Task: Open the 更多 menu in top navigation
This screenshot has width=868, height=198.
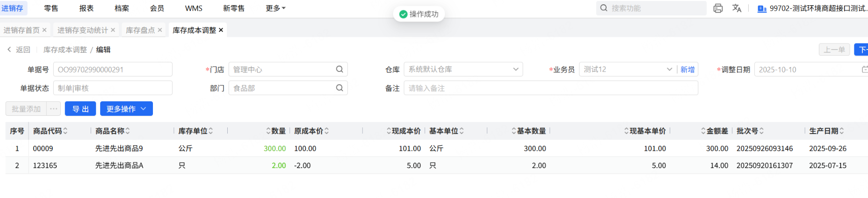Action: (275, 8)
